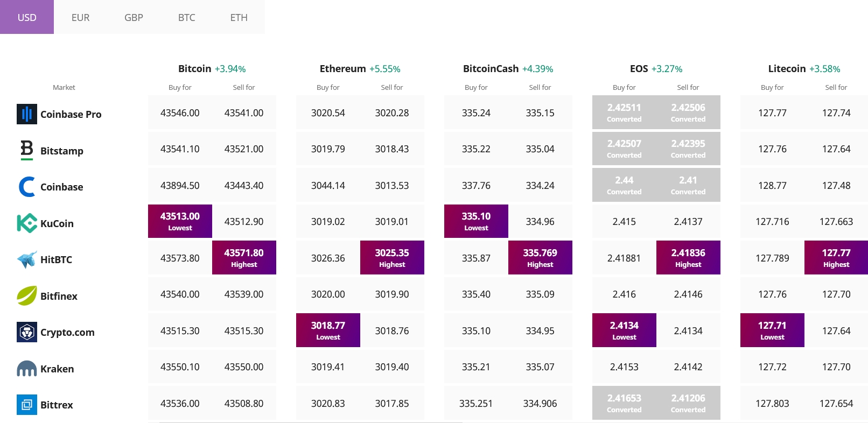Screen dimensions: 868x423
Task: Select HitBTC highest Ethereum sell price 3025.35
Action: (392, 257)
